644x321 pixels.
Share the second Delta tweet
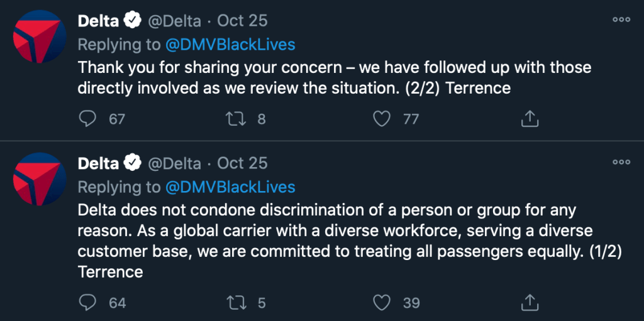[530, 303]
